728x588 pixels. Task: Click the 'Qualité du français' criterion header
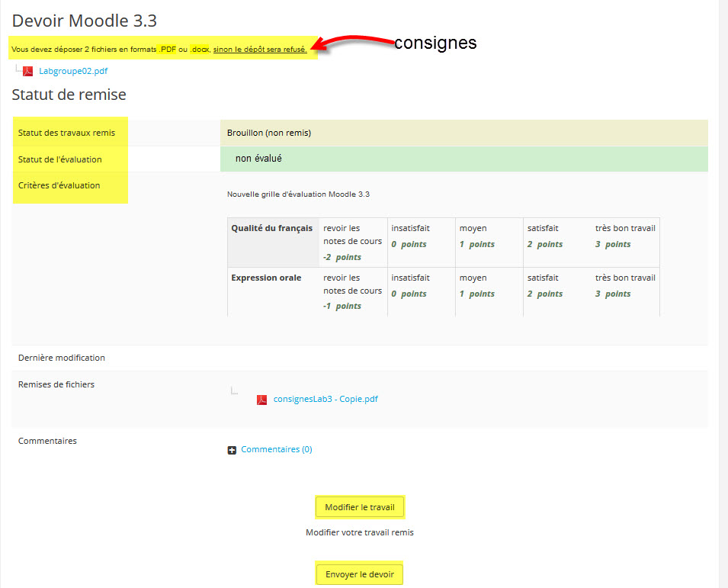[x=271, y=228]
